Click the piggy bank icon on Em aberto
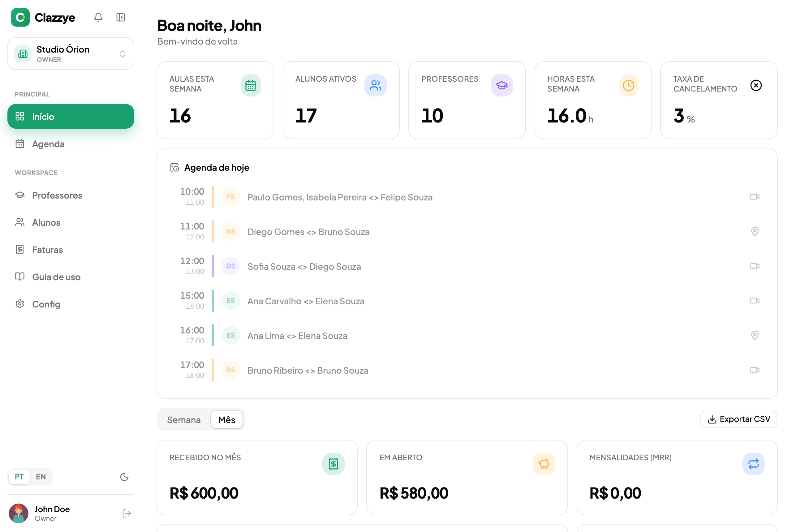Viewport: 792px width, 532px height. pyautogui.click(x=544, y=464)
